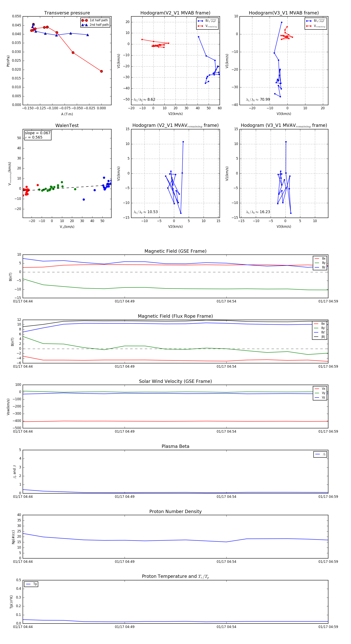Image resolution: width=351 pixels, height=644 pixels.
Task: Click the "Transverse pressure" plot title
Action: tap(67, 13)
